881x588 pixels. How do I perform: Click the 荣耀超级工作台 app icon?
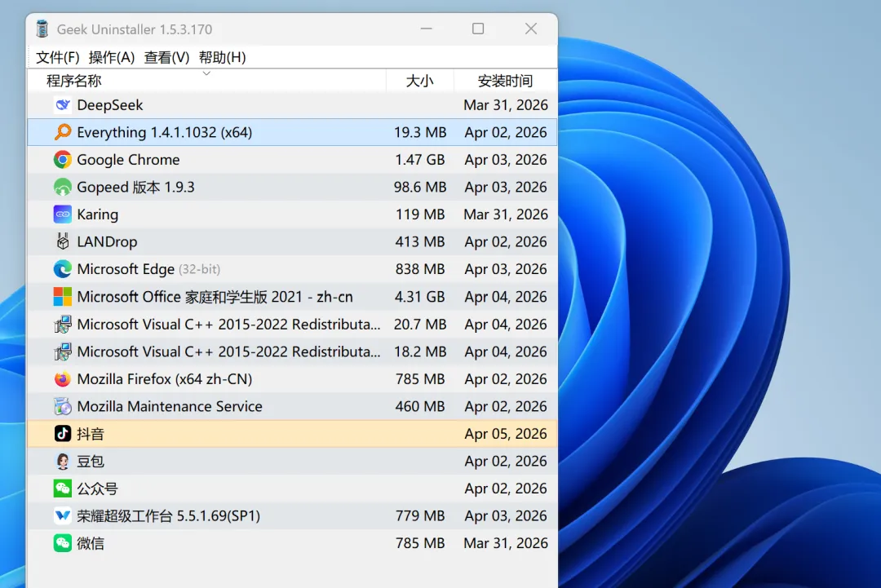point(62,515)
